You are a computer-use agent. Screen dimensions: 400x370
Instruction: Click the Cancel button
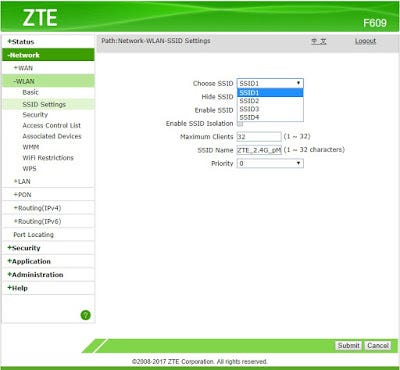(x=378, y=345)
